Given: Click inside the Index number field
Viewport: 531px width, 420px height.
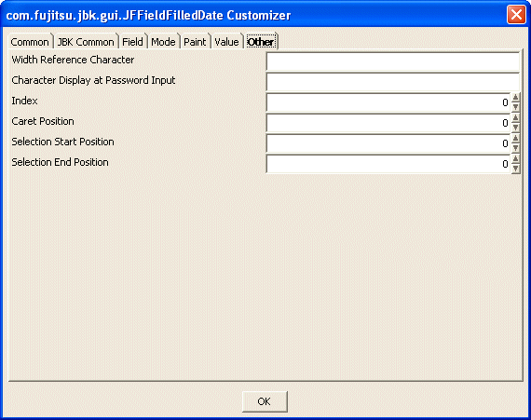Looking at the screenshot, I should coord(388,102).
